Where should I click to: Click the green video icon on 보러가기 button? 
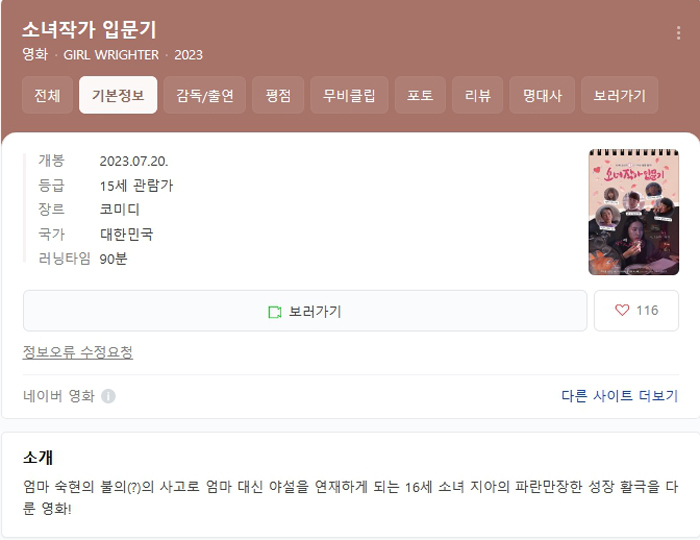(x=275, y=312)
